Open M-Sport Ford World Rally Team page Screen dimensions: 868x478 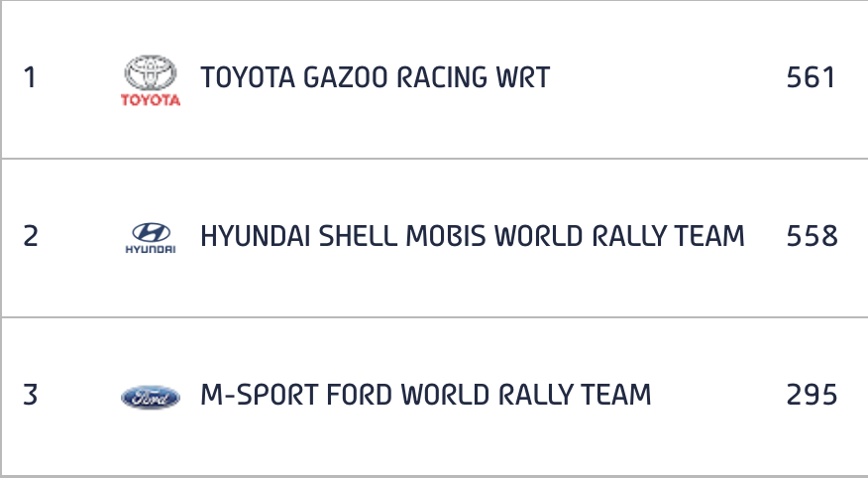(426, 395)
